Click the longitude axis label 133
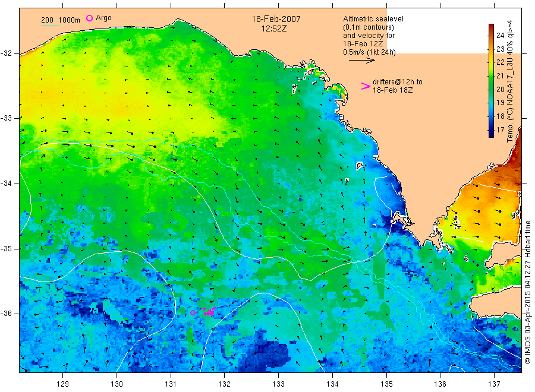Viewport: 535px width, 392px height. pyautogui.click(x=278, y=384)
